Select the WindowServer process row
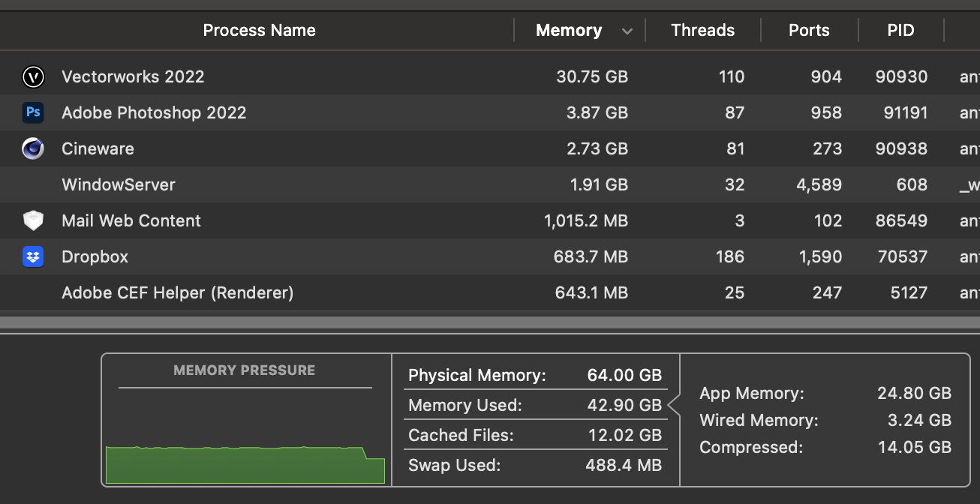Viewport: 980px width, 504px height. pyautogui.click(x=119, y=184)
